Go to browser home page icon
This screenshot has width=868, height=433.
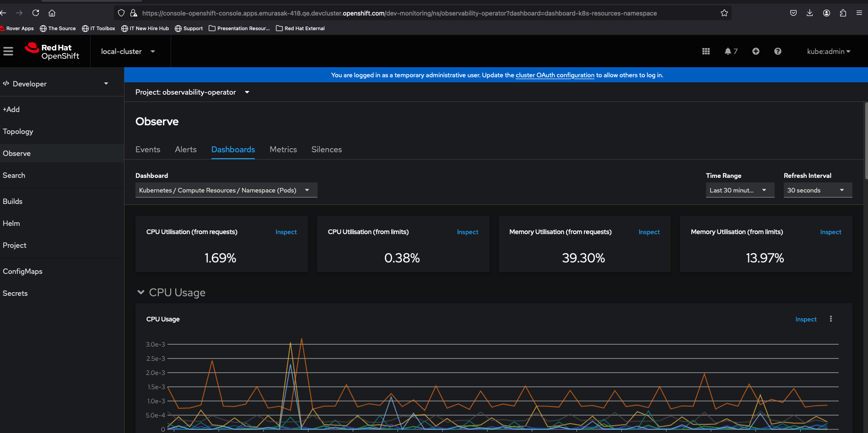coord(52,13)
